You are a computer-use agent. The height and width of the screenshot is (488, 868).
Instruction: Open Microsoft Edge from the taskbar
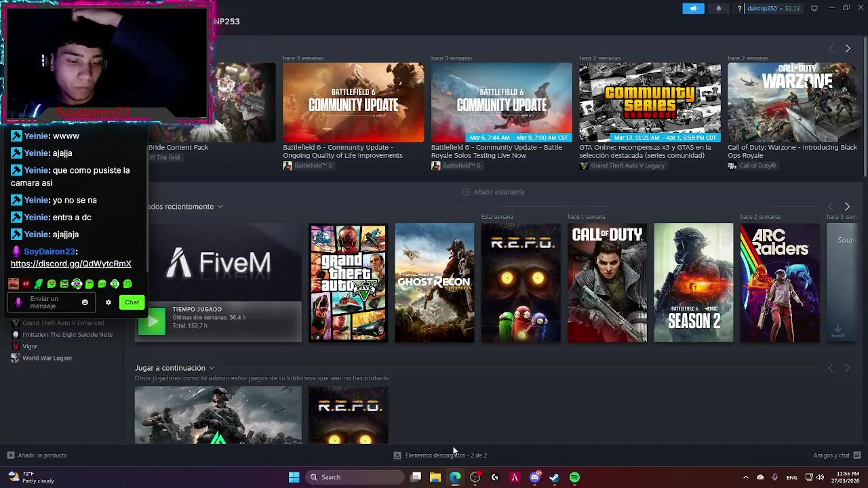click(x=455, y=477)
